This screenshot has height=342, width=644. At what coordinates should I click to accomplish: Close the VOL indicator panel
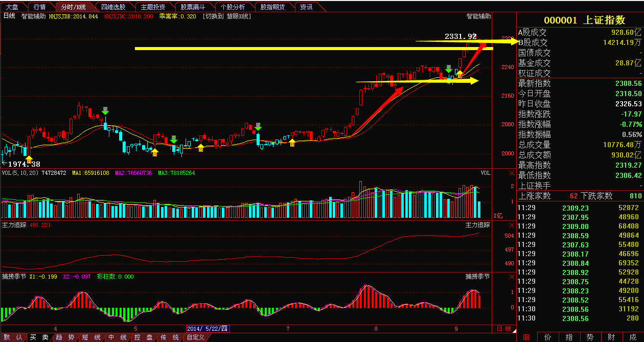click(512, 173)
